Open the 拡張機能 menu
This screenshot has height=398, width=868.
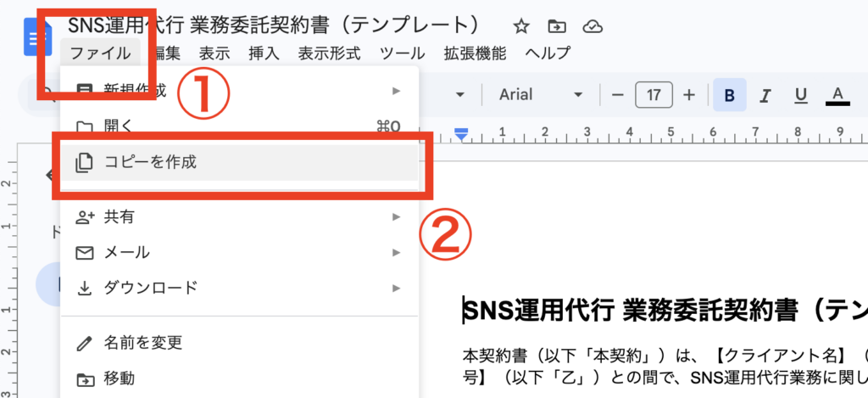point(475,53)
